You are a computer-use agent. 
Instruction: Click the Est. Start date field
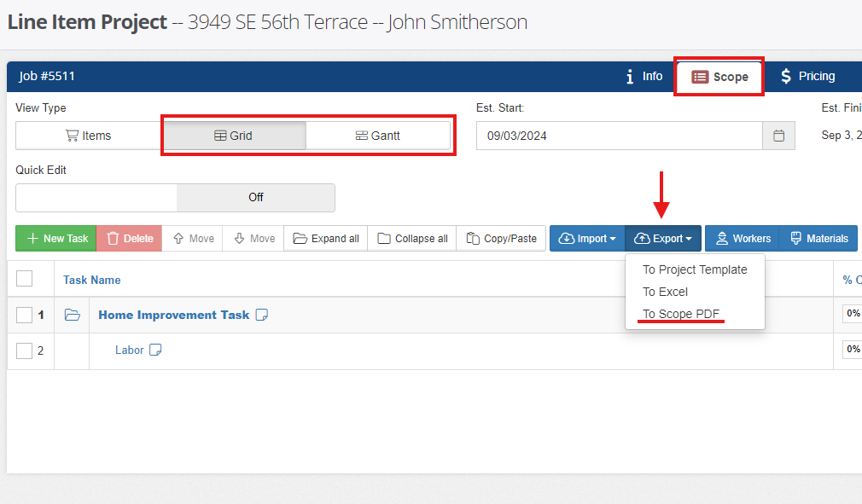[x=619, y=136]
